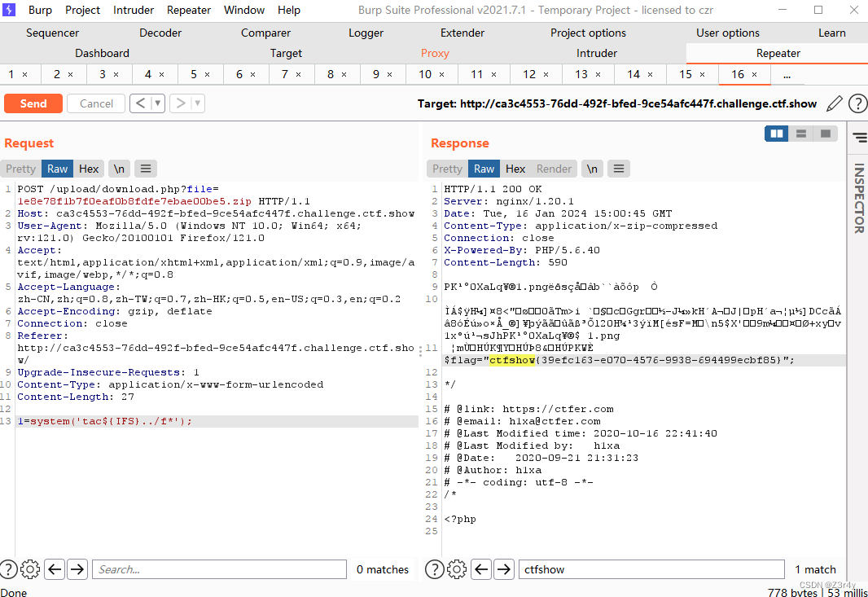Open the Repeater menu
The width and height of the screenshot is (868, 597).
(189, 10)
